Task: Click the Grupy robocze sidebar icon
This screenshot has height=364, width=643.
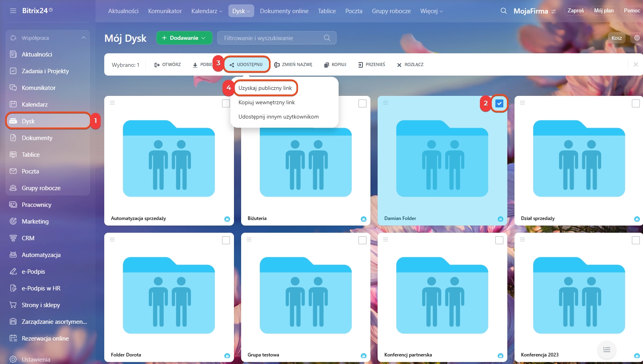Action: pyautogui.click(x=13, y=188)
